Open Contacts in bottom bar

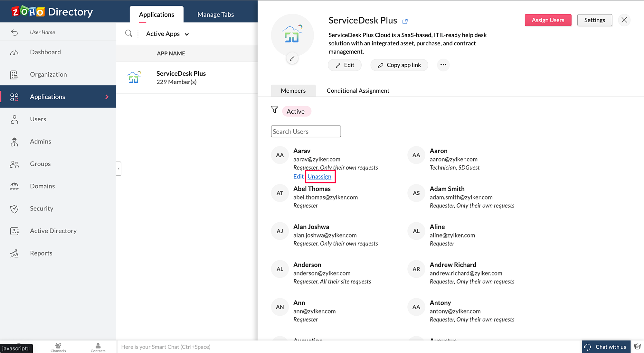[x=98, y=347]
